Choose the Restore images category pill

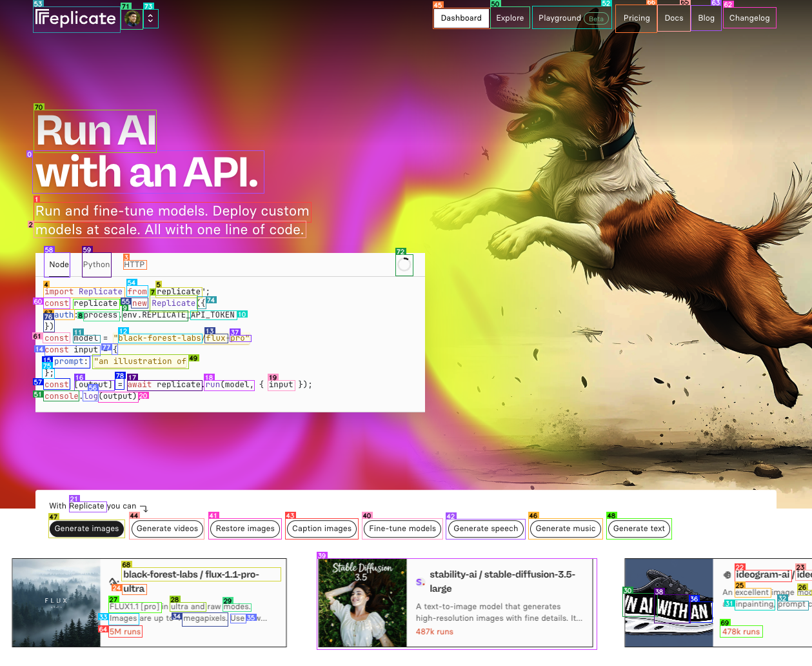click(x=245, y=529)
